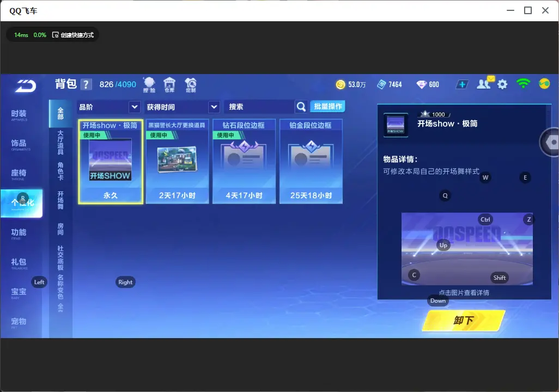Screen dimensions: 559x392
Task: Click the 搜索 search input field
Action: [259, 107]
